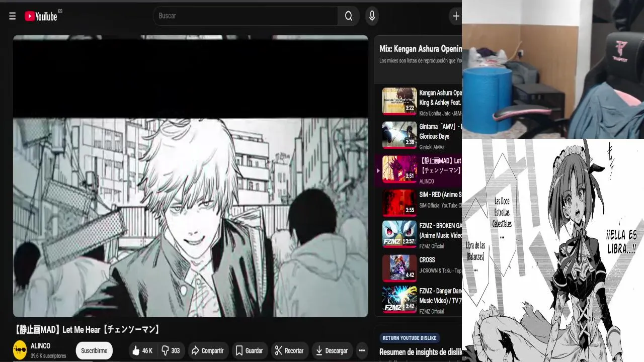Screen dimensions: 644x362
Task: Click the 【静止画MAD】Let Me Hear title
Action: click(x=88, y=330)
